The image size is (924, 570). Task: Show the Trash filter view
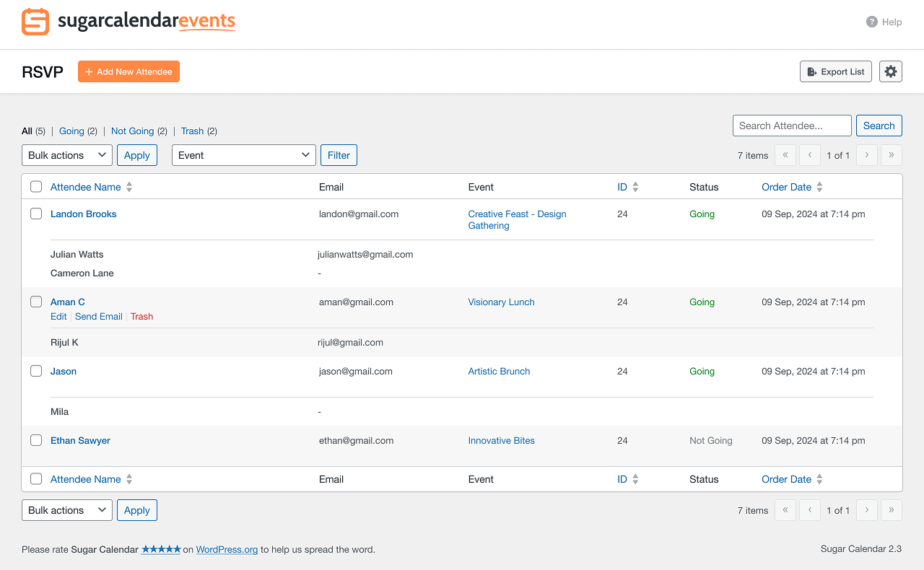pos(192,131)
